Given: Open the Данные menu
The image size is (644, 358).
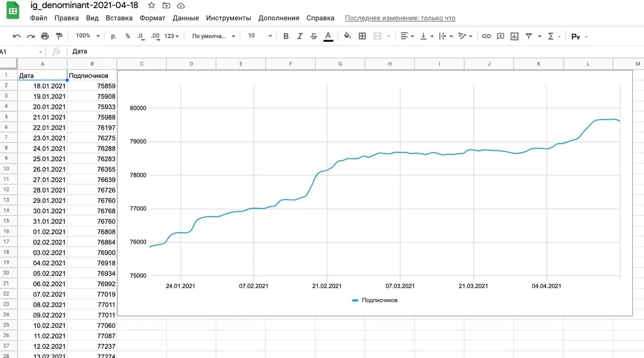Looking at the screenshot, I should point(186,18).
